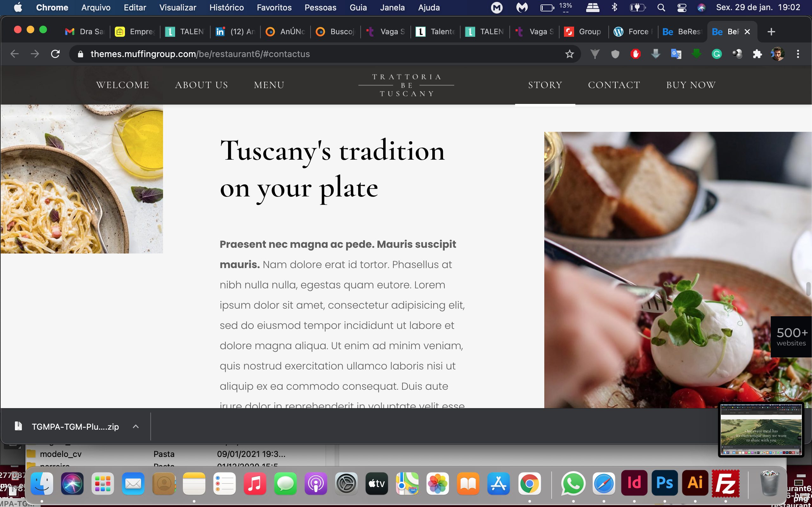Click the BUY NOW button link
This screenshot has height=507, width=812.
click(x=691, y=85)
